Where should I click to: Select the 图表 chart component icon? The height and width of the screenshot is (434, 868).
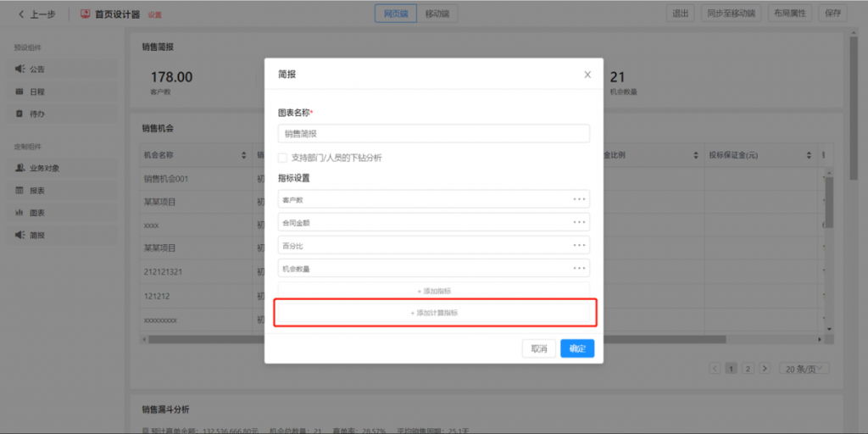click(x=19, y=213)
